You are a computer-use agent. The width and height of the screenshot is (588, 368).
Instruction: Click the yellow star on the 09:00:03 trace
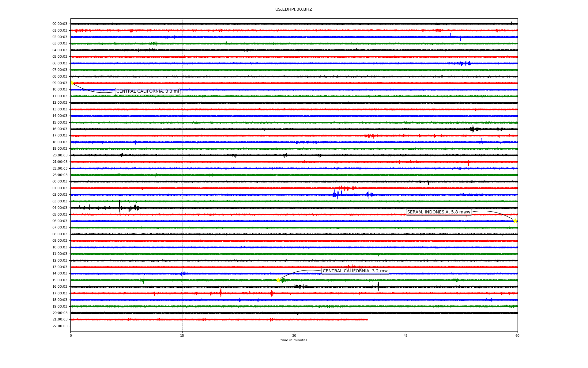[72, 83]
